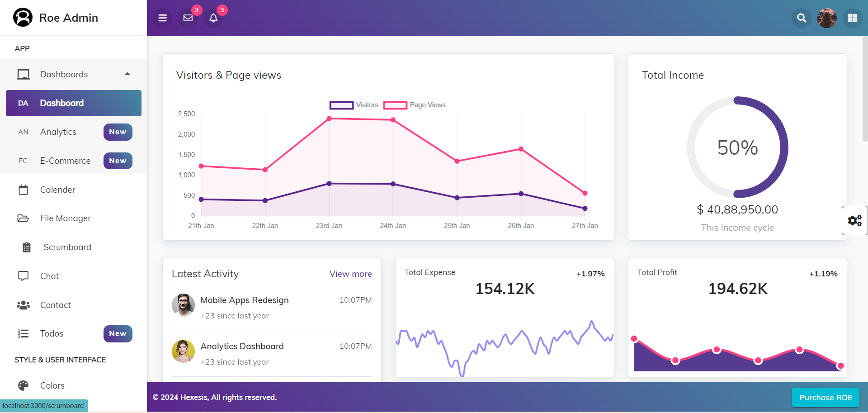Open the mail messages icon
This screenshot has height=413, width=868.
pos(188,18)
